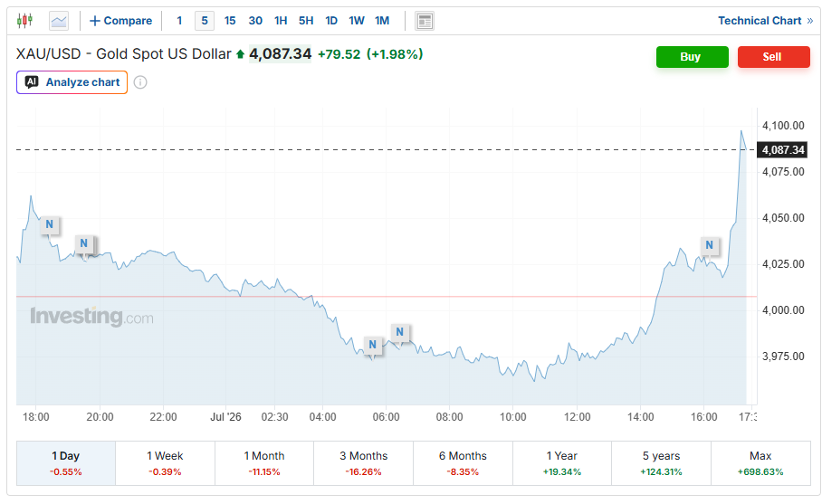Image resolution: width=822 pixels, height=504 pixels.
Task: Open the Technical Chart link
Action: (765, 21)
